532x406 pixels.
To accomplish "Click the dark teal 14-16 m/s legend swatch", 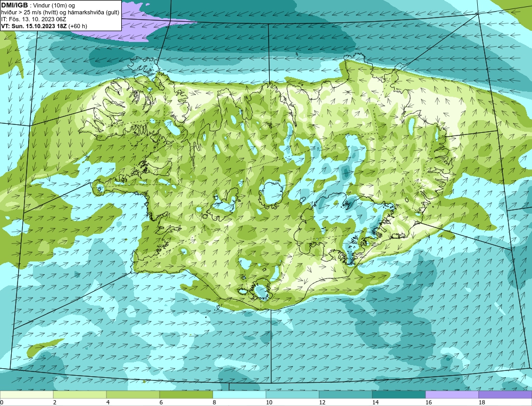I will 399,395.
